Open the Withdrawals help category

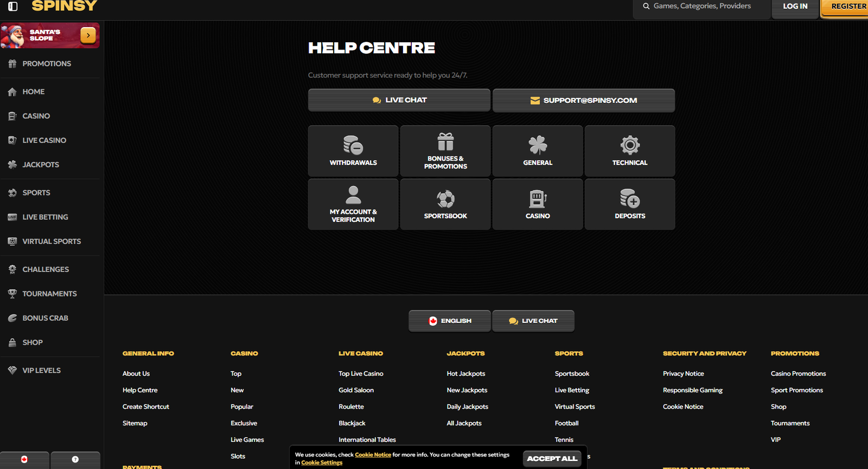click(353, 151)
